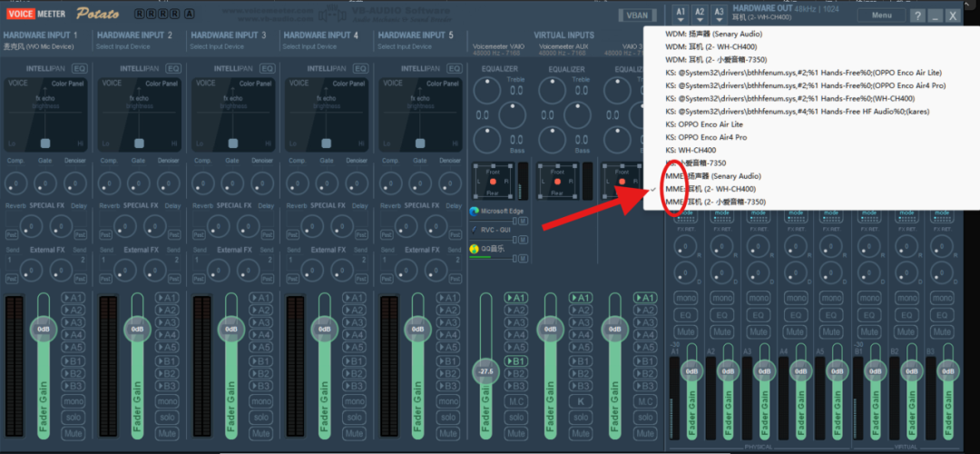The height and width of the screenshot is (454, 980).
Task: Click the QQ Music app entry
Action: pos(492,248)
